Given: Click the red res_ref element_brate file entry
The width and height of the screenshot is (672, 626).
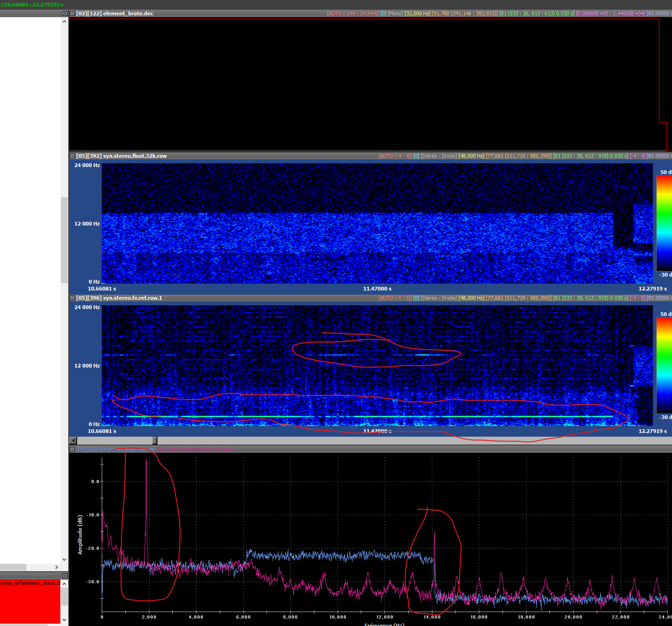Looking at the screenshot, I should 30,583.
